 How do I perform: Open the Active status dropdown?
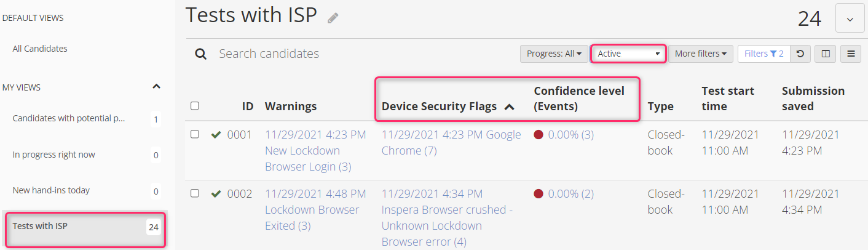click(628, 54)
